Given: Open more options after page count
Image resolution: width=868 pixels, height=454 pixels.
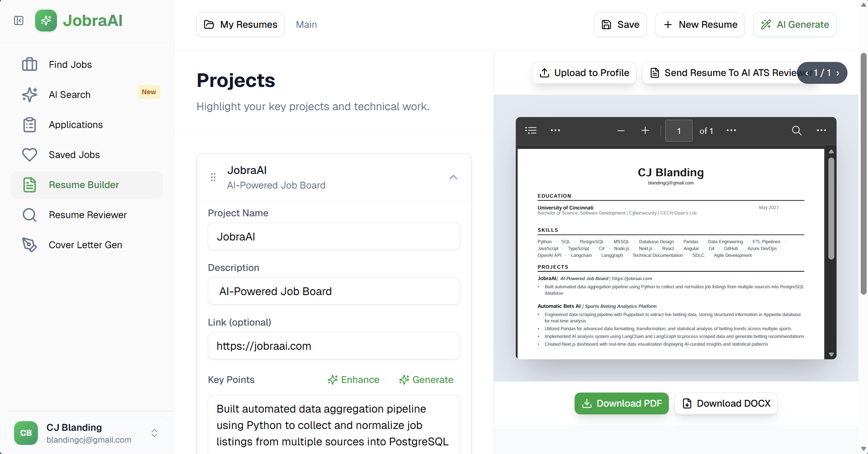Looking at the screenshot, I should click(731, 130).
